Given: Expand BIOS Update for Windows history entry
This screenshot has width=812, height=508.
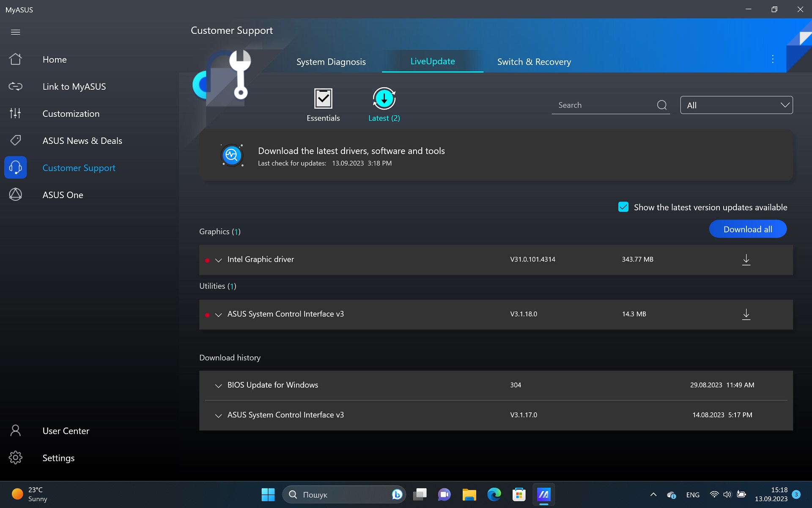Looking at the screenshot, I should [x=218, y=386].
